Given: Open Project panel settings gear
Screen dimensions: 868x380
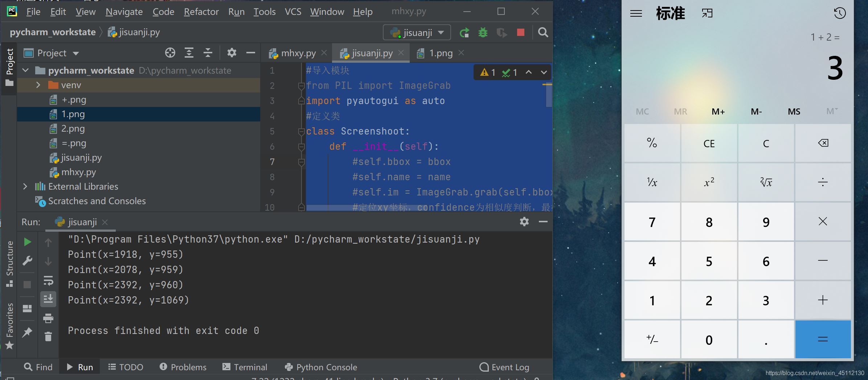Looking at the screenshot, I should click(x=232, y=53).
